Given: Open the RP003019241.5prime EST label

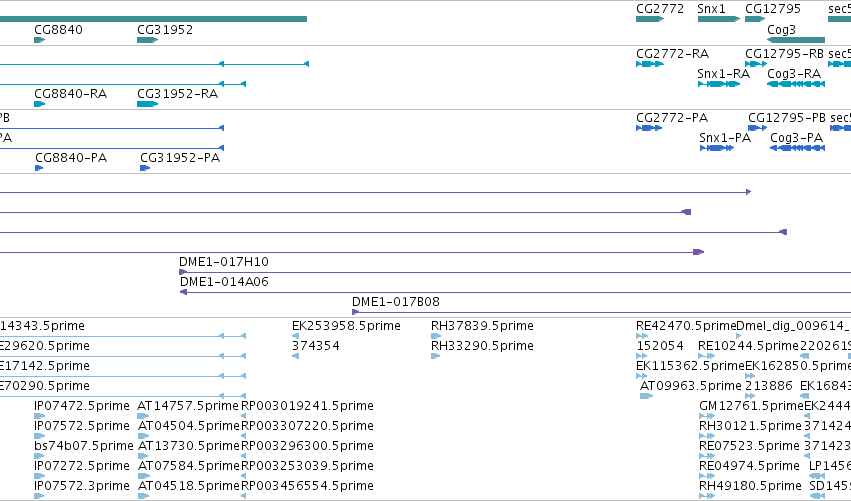Looking at the screenshot, I should 307,406.
